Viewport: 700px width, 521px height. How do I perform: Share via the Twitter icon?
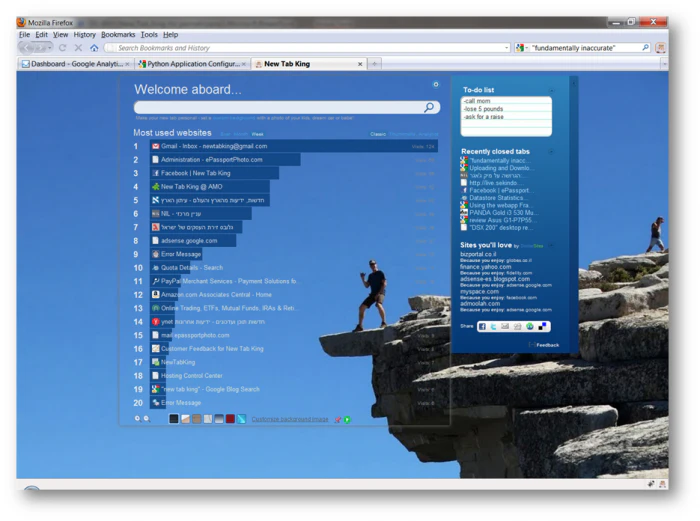[x=493, y=327]
